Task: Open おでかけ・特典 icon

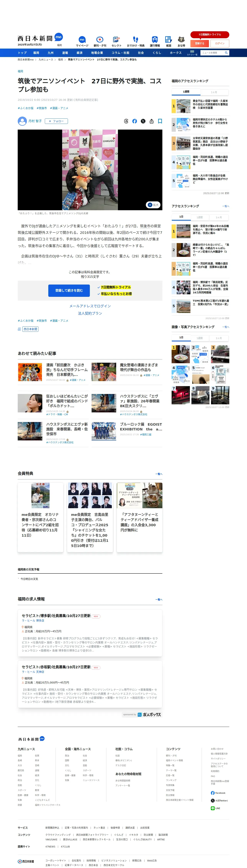Action: pyautogui.click(x=135, y=41)
